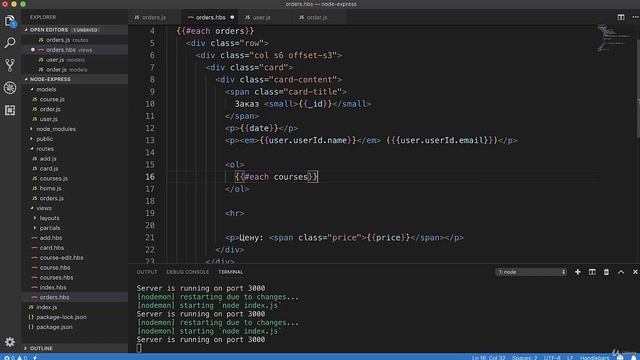Image resolution: width=640 pixels, height=360 pixels.
Task: Click the editor minimap
Action: 615,38
